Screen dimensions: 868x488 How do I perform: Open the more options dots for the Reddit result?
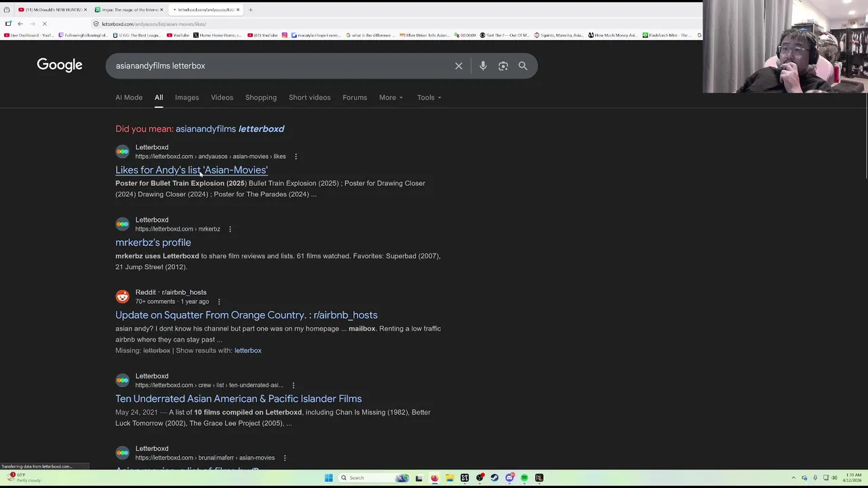(x=218, y=302)
